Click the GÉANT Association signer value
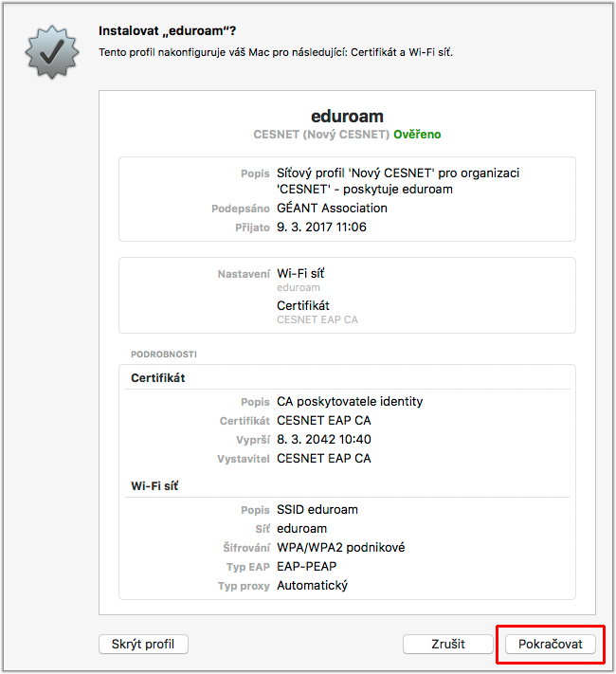Screen dimensions: 616x674 pyautogui.click(x=332, y=208)
